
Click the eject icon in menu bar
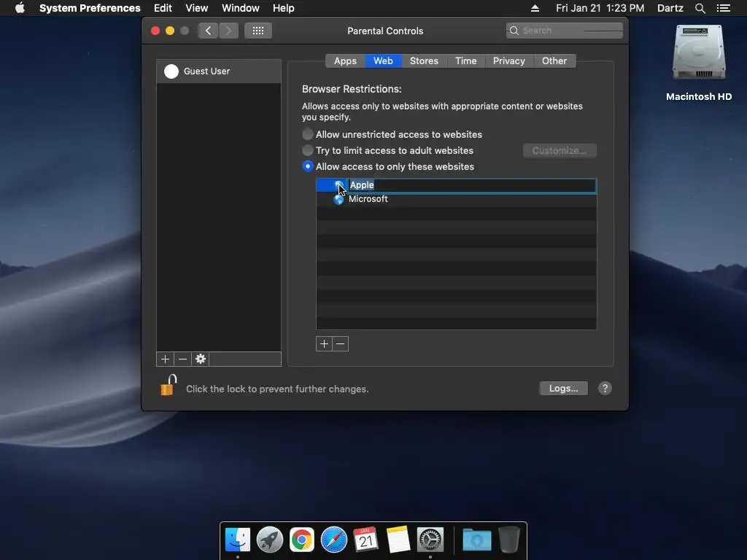coord(535,8)
